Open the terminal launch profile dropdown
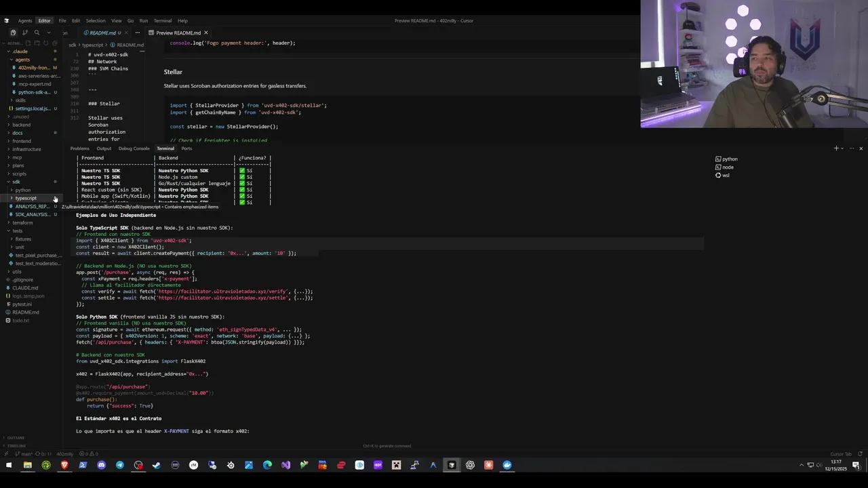This screenshot has height=488, width=868. coord(842,148)
